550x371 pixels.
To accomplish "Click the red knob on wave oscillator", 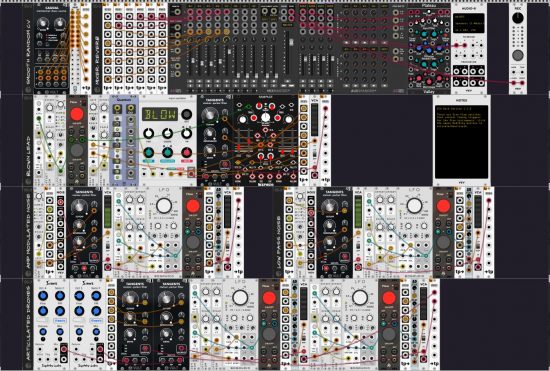I will tap(187, 153).
